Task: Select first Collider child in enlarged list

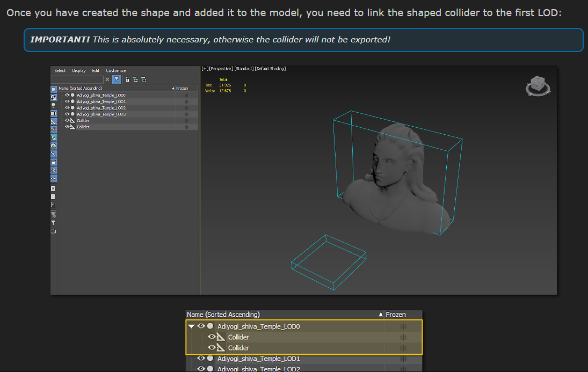Action: (x=238, y=337)
